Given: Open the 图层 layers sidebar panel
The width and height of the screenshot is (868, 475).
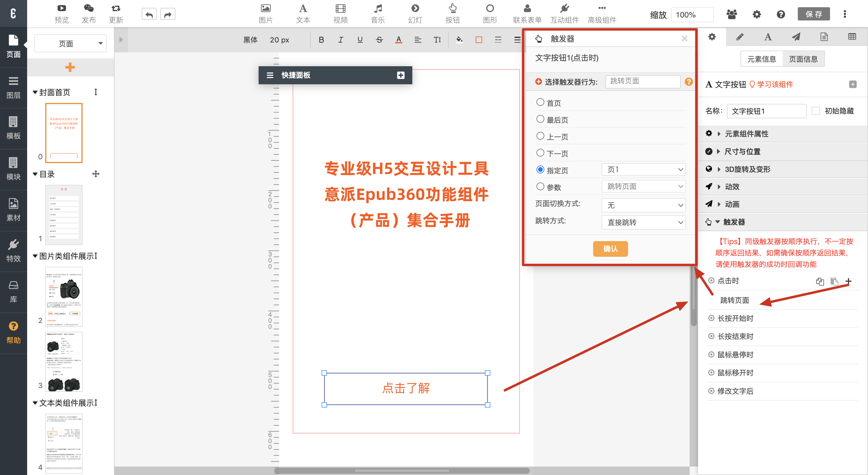Looking at the screenshot, I should 13,88.
